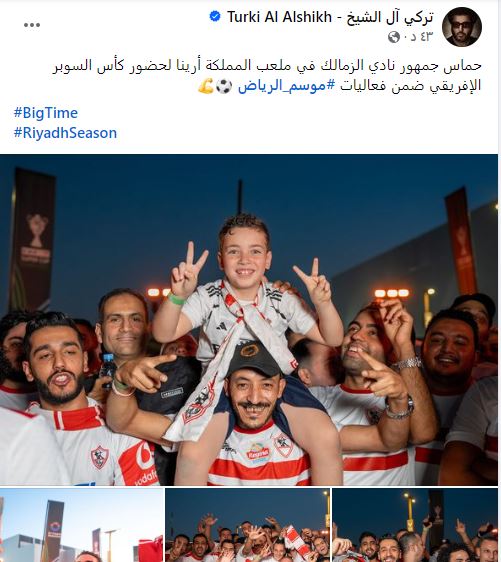Viewport: 501px width, 562px height.
Task: Open the Arabic #موسم_الرياض hashtag
Action: click(286, 86)
